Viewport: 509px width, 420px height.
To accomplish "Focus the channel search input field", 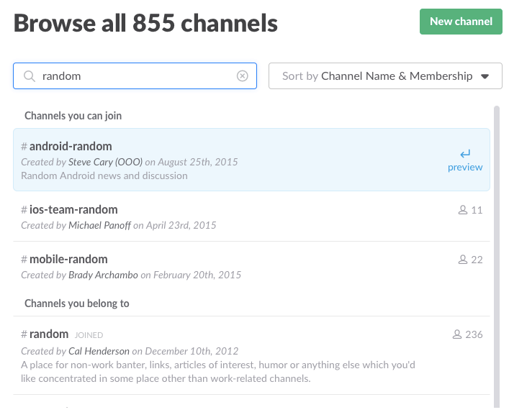I will click(137, 76).
